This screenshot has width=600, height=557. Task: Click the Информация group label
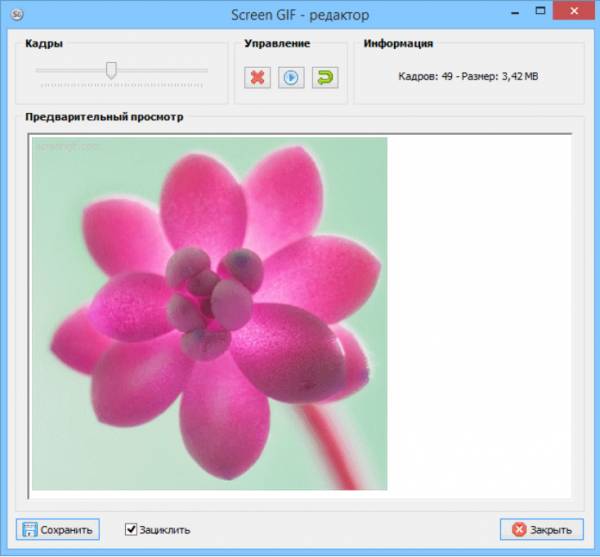[x=398, y=44]
